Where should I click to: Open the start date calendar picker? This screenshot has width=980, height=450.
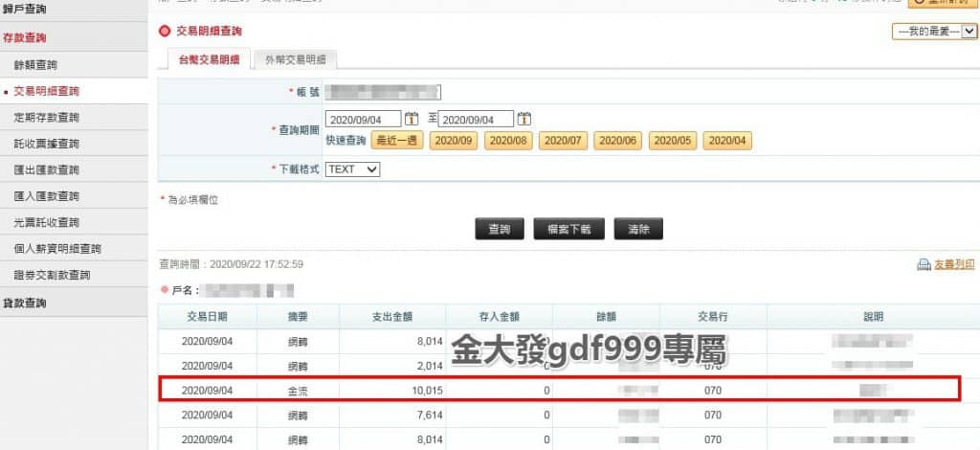pos(412,120)
